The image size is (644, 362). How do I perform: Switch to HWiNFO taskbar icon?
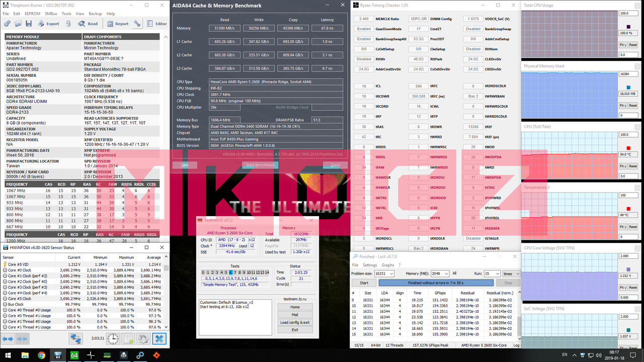coord(58,355)
